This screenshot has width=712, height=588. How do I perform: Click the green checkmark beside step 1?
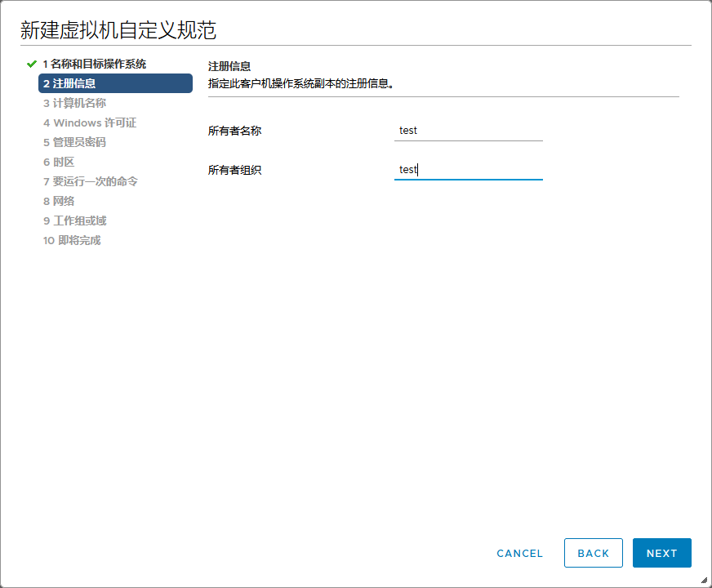click(x=31, y=64)
